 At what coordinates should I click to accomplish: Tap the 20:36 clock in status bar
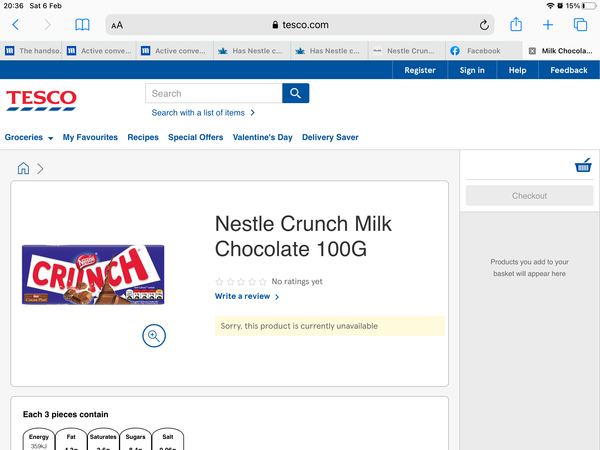[13, 6]
